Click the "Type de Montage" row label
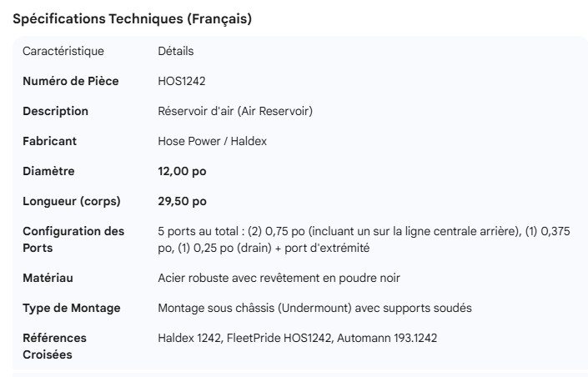 coord(71,308)
